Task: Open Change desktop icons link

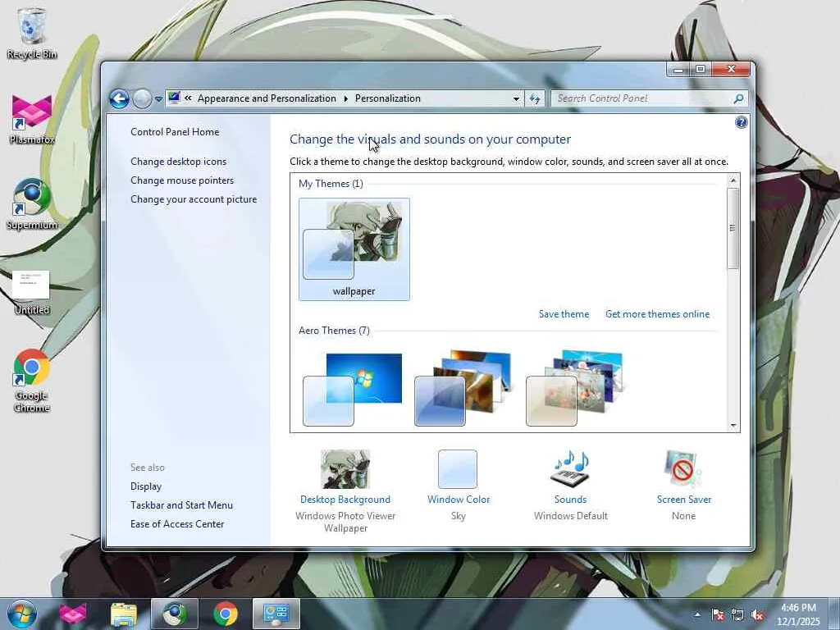Action: tap(178, 162)
